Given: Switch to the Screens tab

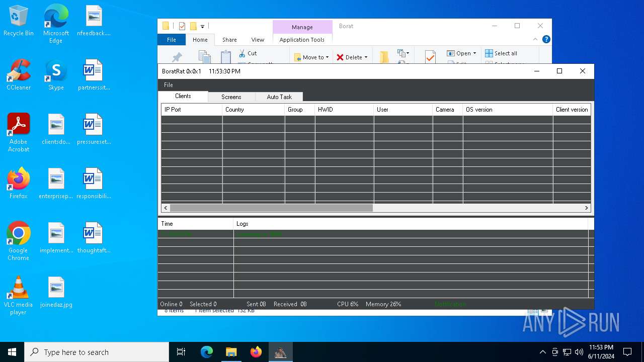Looking at the screenshot, I should tap(231, 97).
